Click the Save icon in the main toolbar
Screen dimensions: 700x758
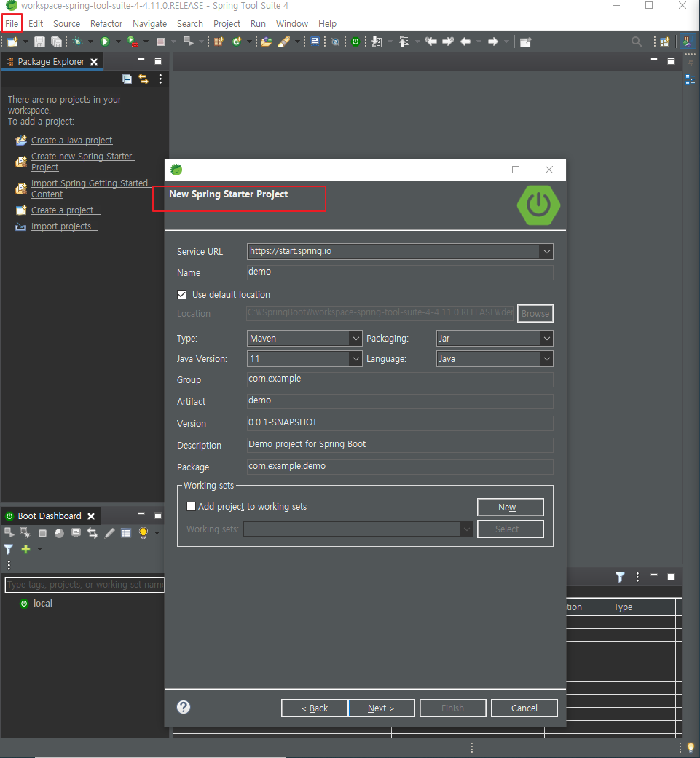pyautogui.click(x=39, y=42)
